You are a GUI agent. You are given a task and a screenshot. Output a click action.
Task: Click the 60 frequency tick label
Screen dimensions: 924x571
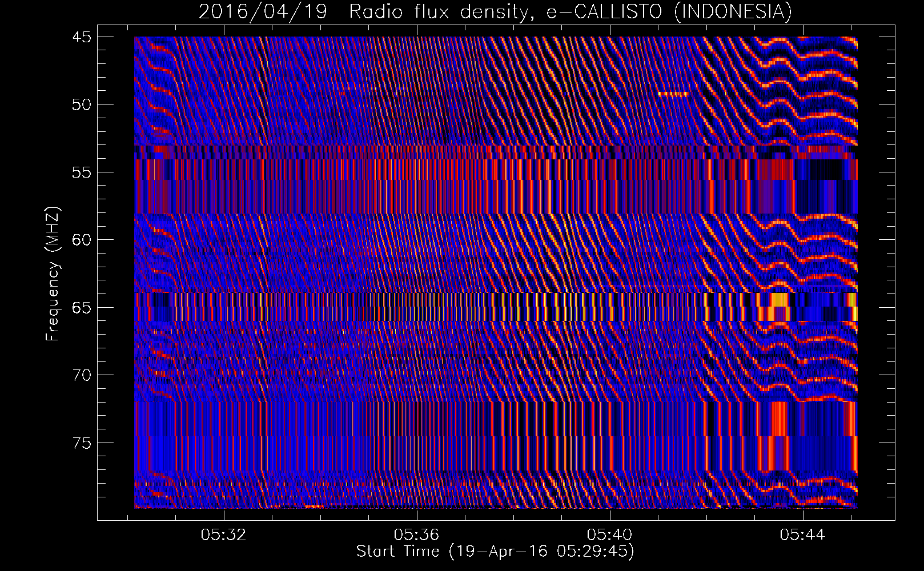(81, 240)
